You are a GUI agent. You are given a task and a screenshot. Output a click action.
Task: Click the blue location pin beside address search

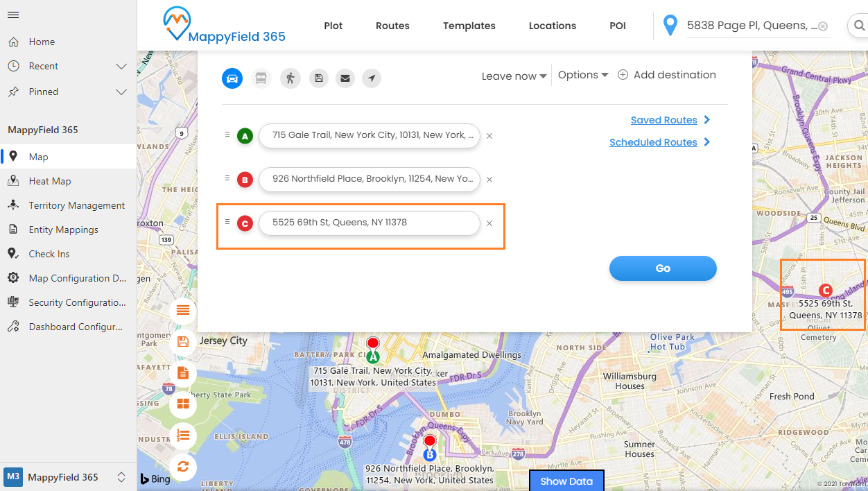[670, 26]
